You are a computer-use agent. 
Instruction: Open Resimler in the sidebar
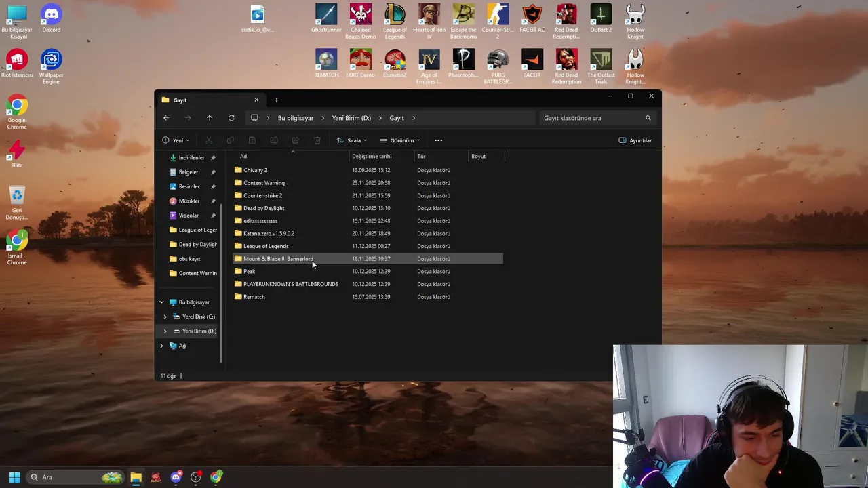pyautogui.click(x=189, y=186)
